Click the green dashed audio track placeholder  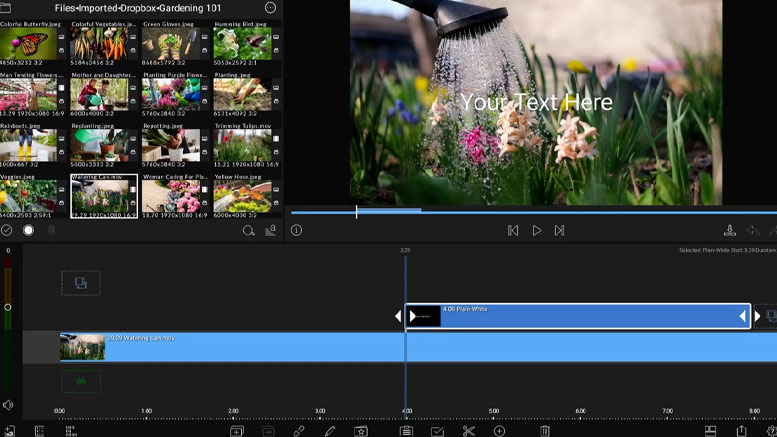pyautogui.click(x=81, y=381)
